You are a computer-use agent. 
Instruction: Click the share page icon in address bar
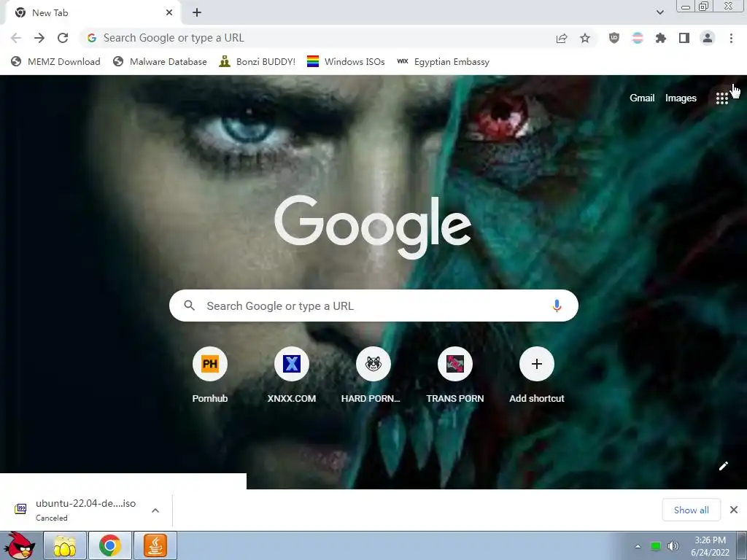tap(562, 38)
